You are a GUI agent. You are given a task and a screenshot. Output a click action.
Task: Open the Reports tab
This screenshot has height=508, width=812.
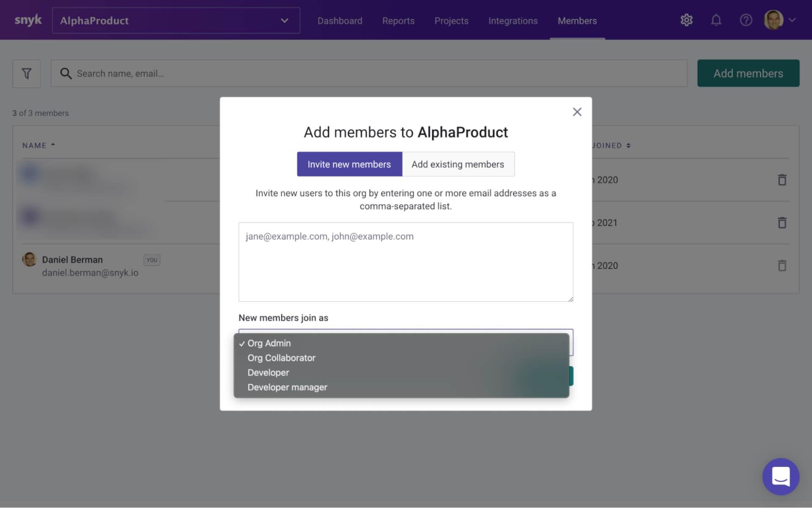(x=398, y=21)
